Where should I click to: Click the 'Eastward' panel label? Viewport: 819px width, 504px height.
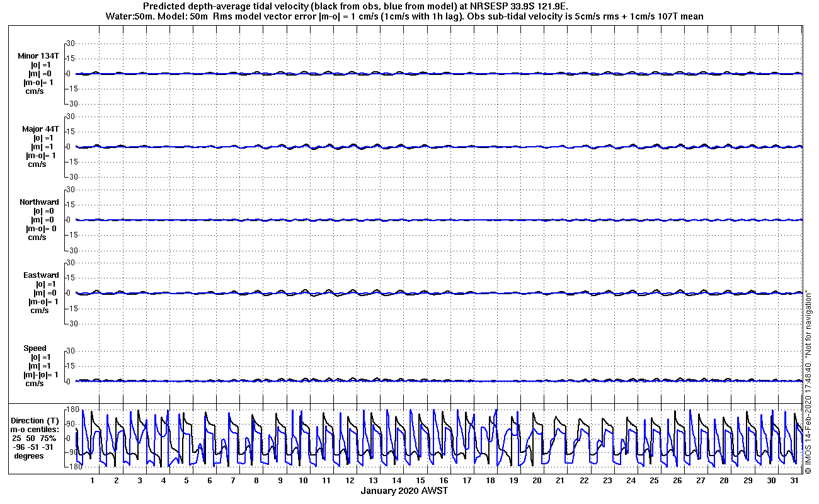(x=42, y=275)
